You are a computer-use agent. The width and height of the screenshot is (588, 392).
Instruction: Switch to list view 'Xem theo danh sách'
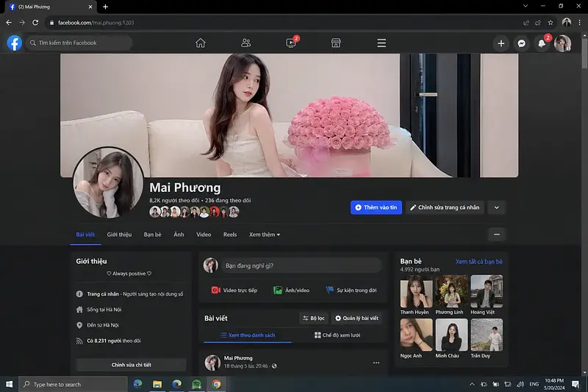coord(248,335)
